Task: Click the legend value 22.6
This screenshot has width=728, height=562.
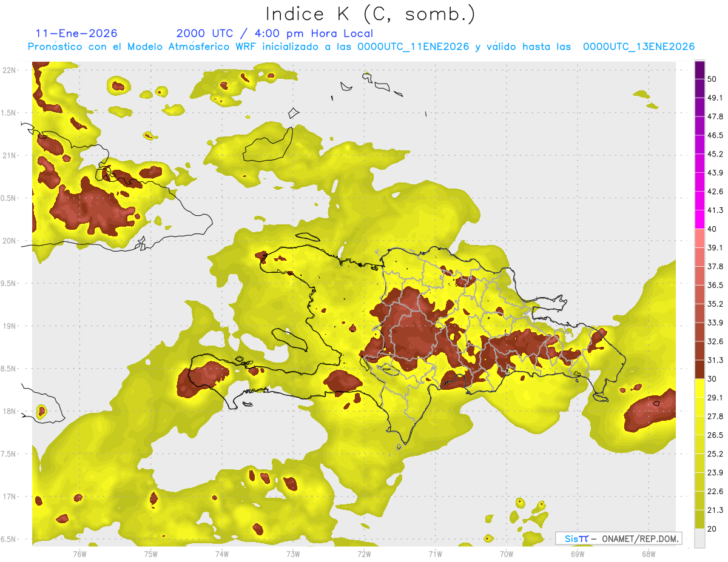Action: [x=715, y=492]
